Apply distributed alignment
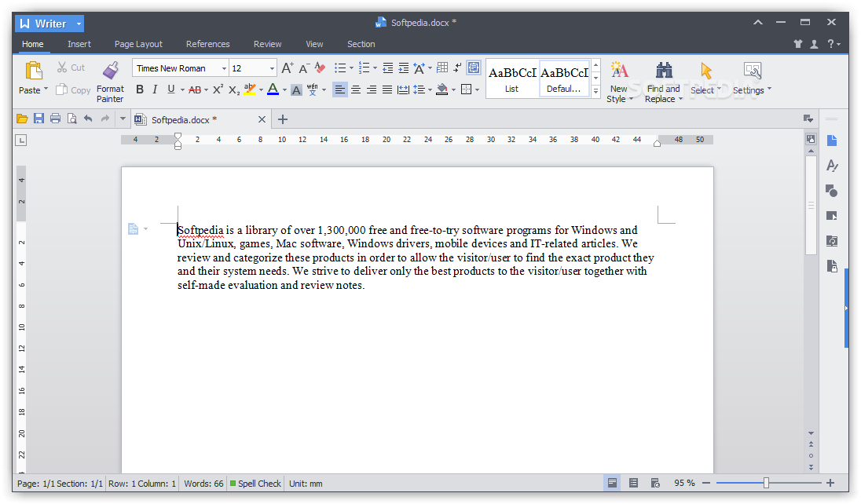The width and height of the screenshot is (861, 504). [403, 89]
